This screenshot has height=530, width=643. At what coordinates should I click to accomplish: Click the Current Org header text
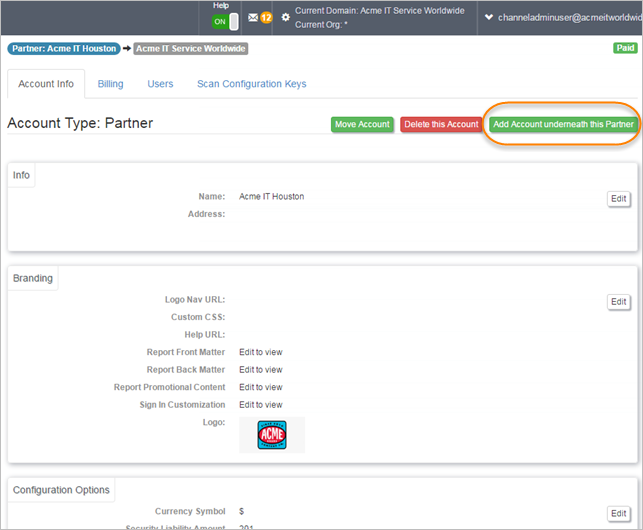click(321, 25)
